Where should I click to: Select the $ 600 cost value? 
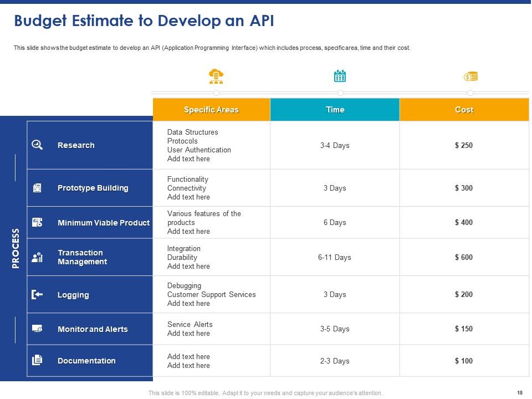pyautogui.click(x=464, y=257)
